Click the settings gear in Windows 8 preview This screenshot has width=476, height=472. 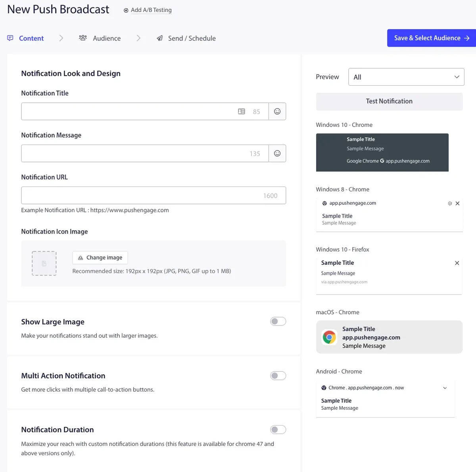(450, 203)
